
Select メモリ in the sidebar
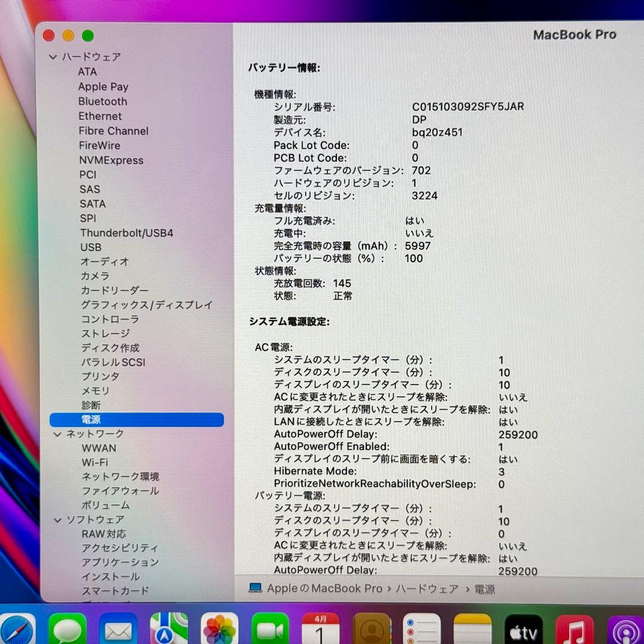click(x=95, y=391)
